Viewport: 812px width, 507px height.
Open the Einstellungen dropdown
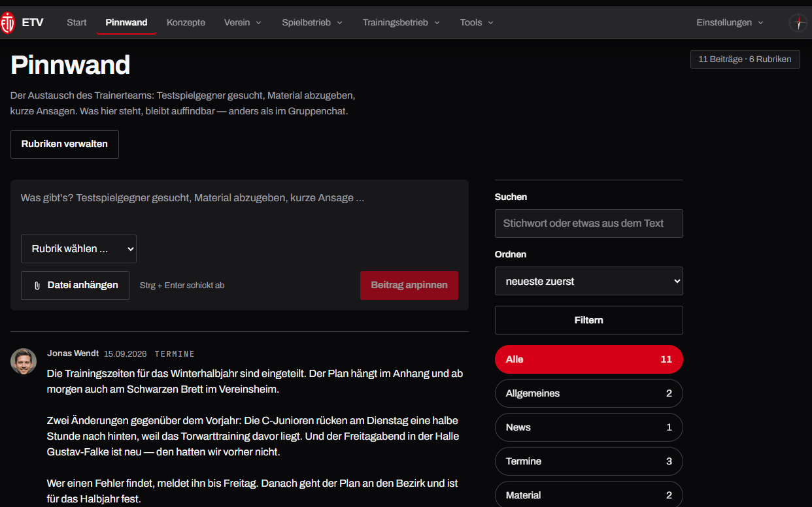point(730,22)
